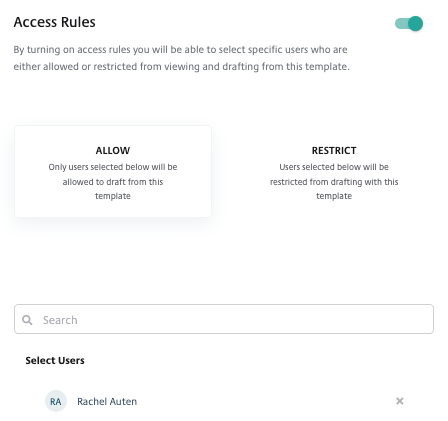The image size is (448, 421).
Task: Click 'Users selected below will be restricted' text
Action: 334,181
